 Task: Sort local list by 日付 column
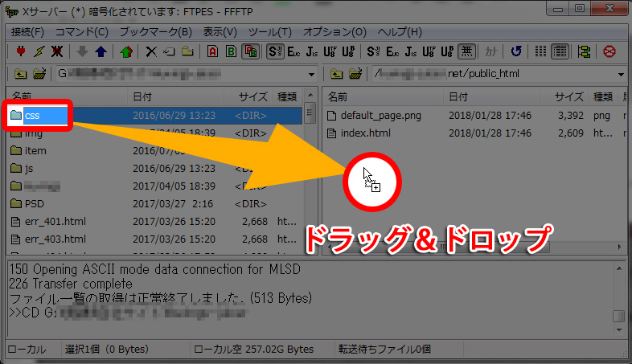click(x=176, y=96)
